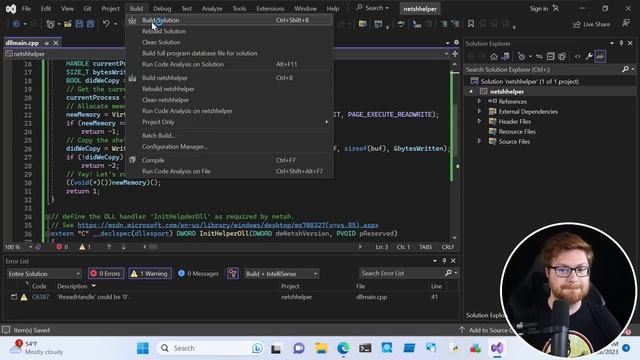Select Compile menu entry
The height and width of the screenshot is (360, 640).
[x=229, y=160]
